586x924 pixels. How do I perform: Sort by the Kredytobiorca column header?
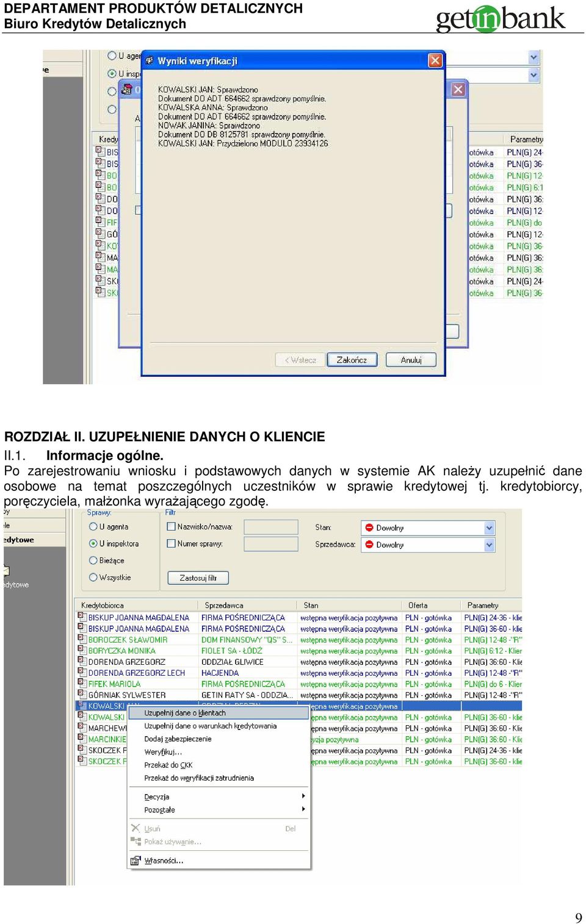point(137,605)
